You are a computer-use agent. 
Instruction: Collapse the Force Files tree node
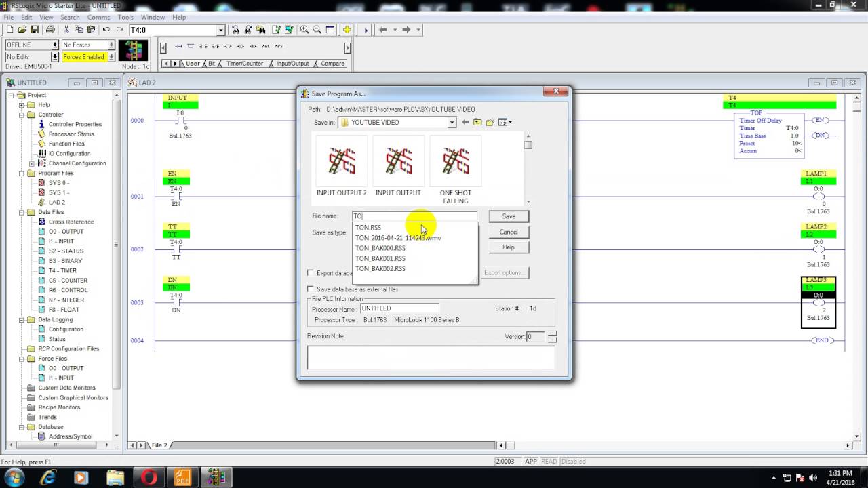[22, 359]
